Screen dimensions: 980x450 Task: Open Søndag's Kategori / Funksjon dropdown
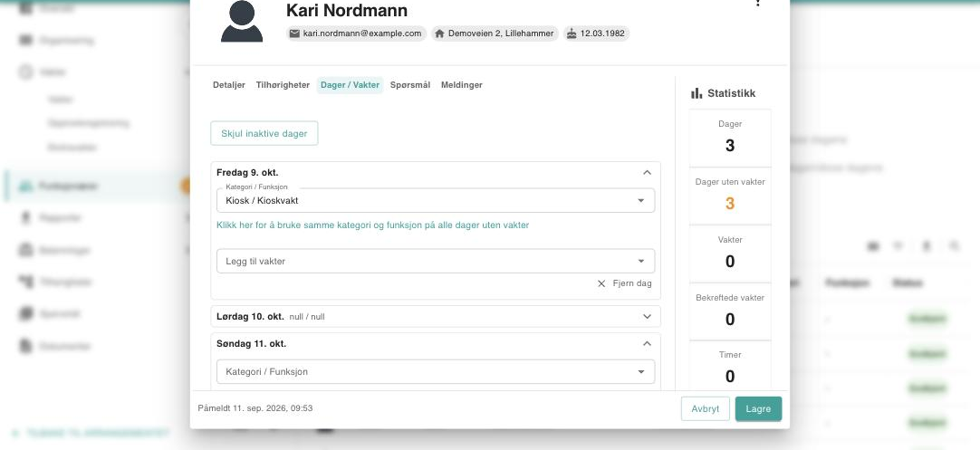[436, 372]
